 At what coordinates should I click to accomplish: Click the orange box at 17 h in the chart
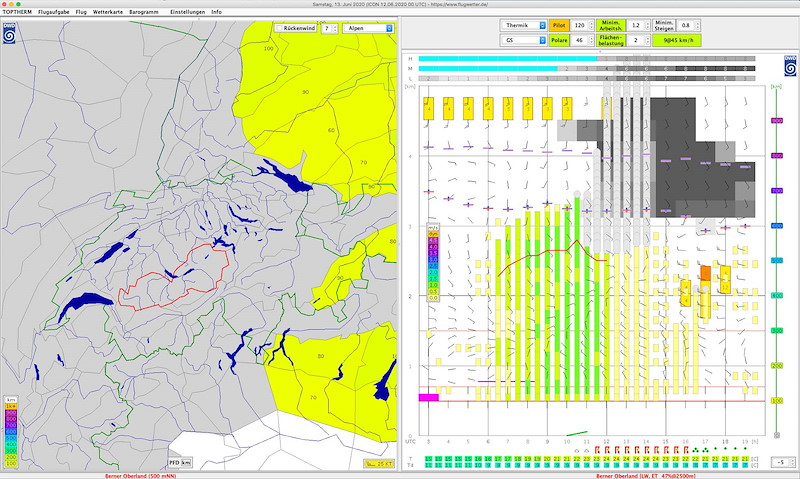[705, 272]
